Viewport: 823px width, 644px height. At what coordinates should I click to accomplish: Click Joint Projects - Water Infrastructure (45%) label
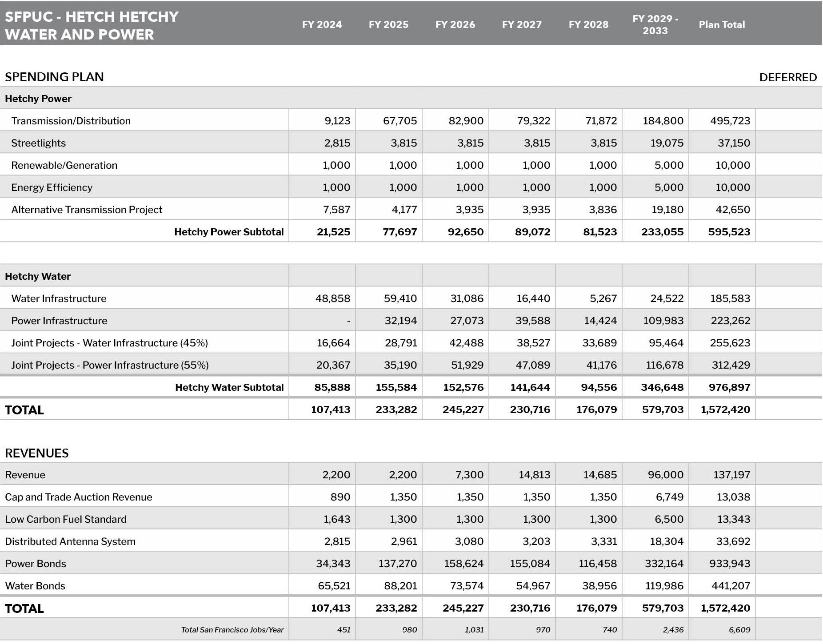tap(109, 343)
